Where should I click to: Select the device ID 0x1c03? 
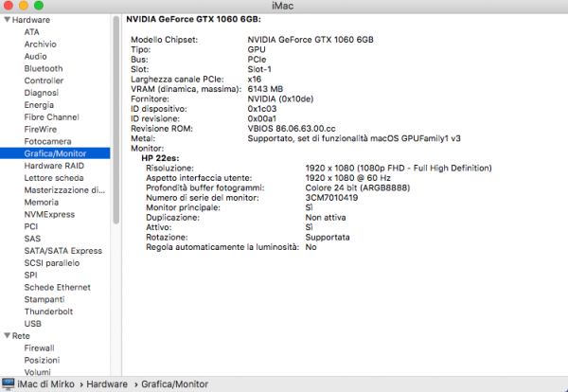262,109
